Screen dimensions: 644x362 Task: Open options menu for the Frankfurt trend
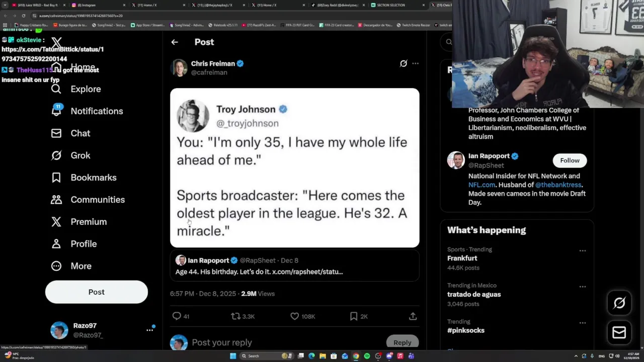(x=582, y=250)
